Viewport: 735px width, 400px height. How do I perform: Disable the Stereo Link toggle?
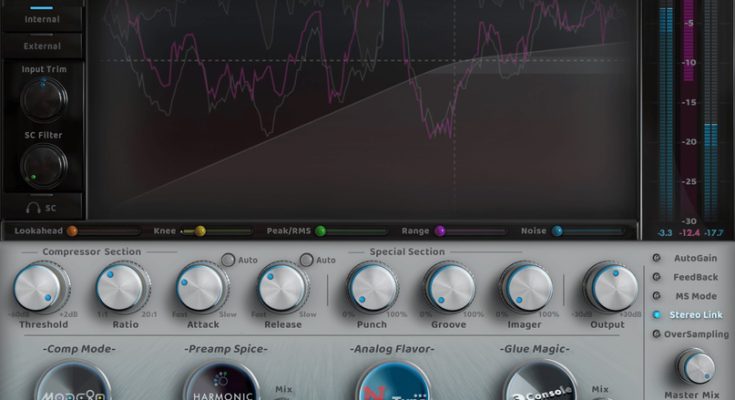pos(657,315)
